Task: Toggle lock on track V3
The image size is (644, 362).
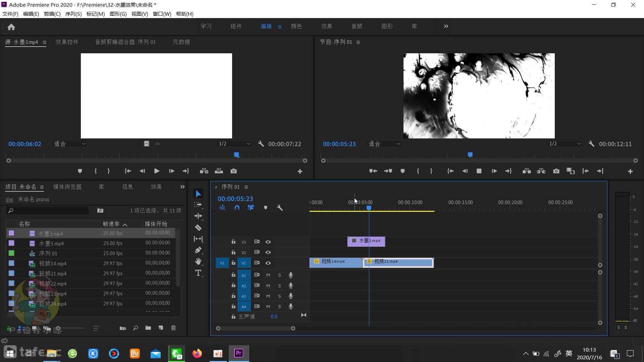Action: tap(233, 242)
